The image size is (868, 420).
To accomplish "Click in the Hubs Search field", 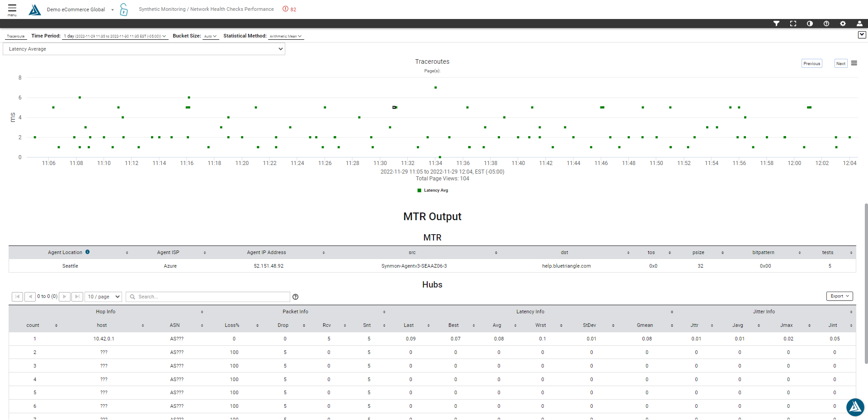I will (208, 297).
